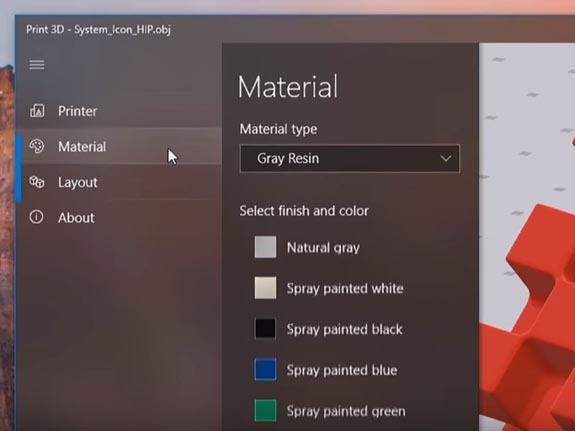The image size is (575, 431).
Task: Expand the Material type dropdown
Action: click(x=349, y=158)
